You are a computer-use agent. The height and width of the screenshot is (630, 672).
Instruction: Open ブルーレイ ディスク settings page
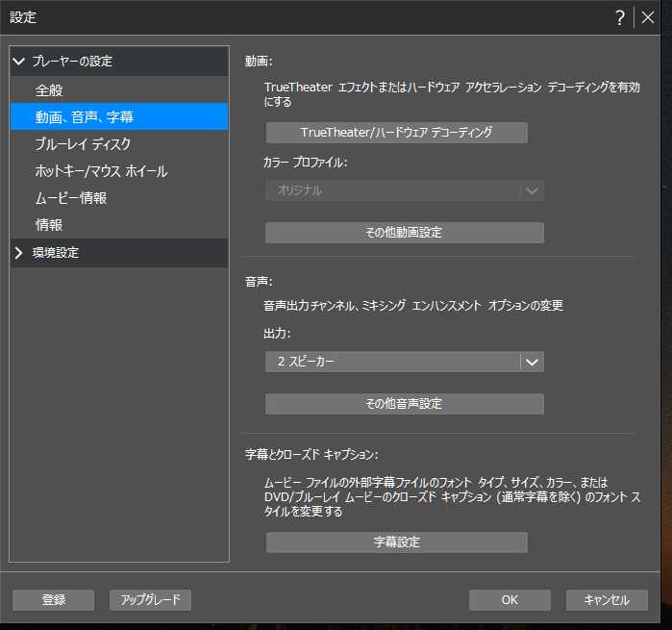pos(119,143)
